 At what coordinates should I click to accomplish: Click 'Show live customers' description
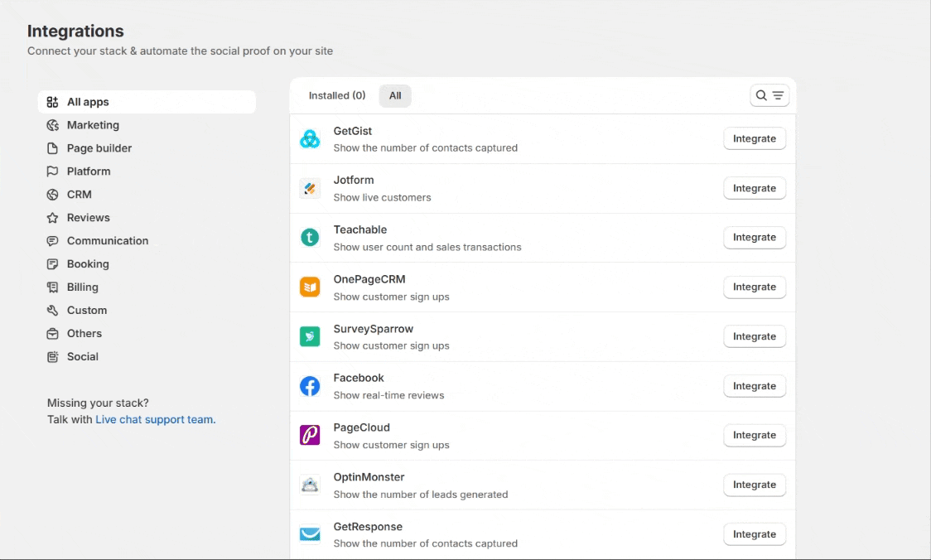click(x=383, y=198)
